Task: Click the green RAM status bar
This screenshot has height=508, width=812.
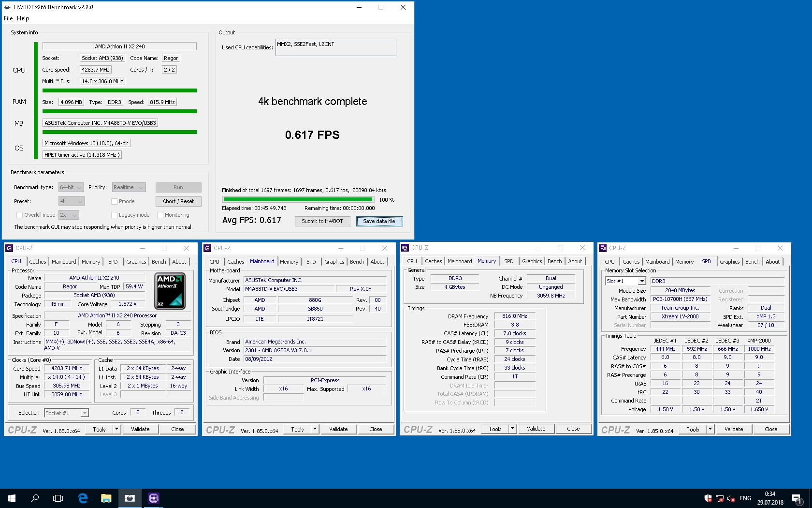Action: pyautogui.click(x=120, y=111)
